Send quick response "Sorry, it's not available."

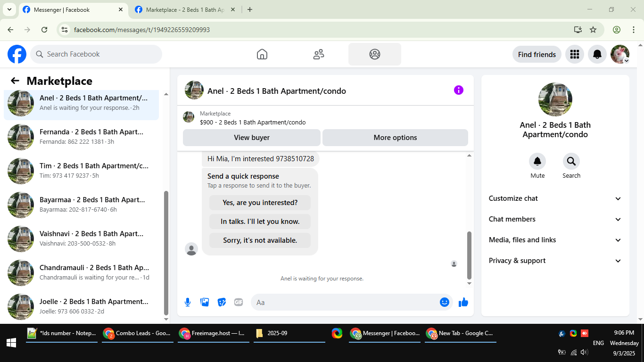(260, 240)
